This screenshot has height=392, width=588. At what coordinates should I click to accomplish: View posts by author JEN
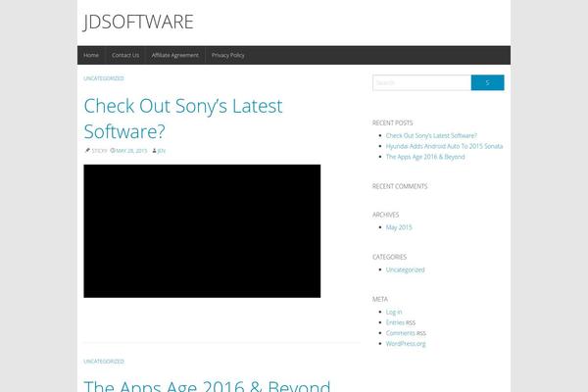click(162, 151)
